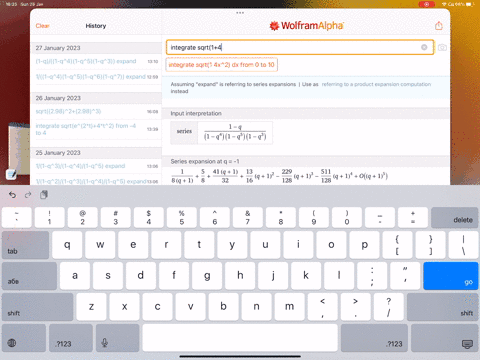Tap Clear to erase history
The image size is (480, 360).
click(x=42, y=26)
